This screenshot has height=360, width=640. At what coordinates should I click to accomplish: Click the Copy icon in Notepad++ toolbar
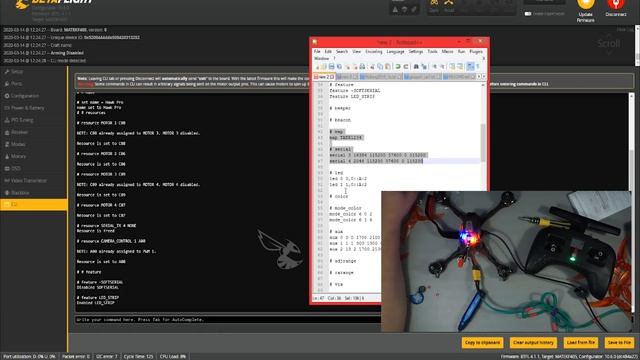point(380,67)
